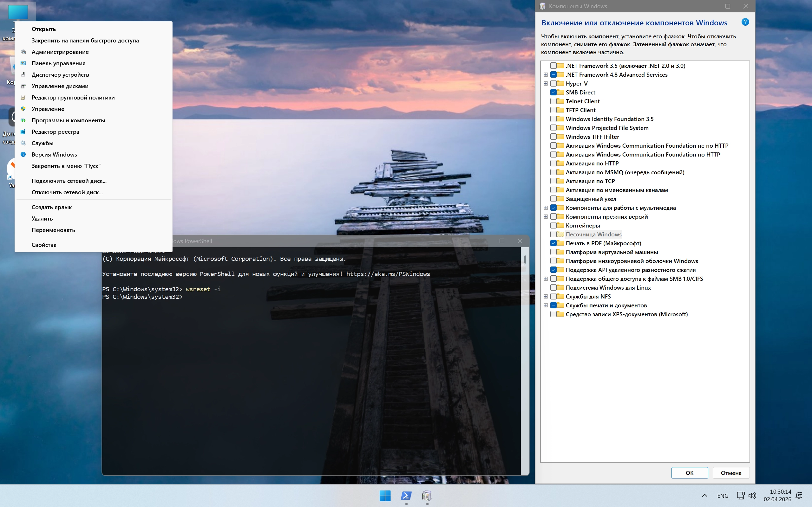
Task: Enable Подсистема Windows для Linux checkbox
Action: pos(553,287)
